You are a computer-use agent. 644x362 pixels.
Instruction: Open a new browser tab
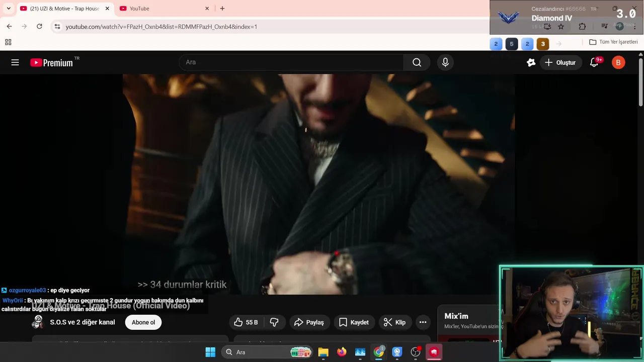(222, 9)
